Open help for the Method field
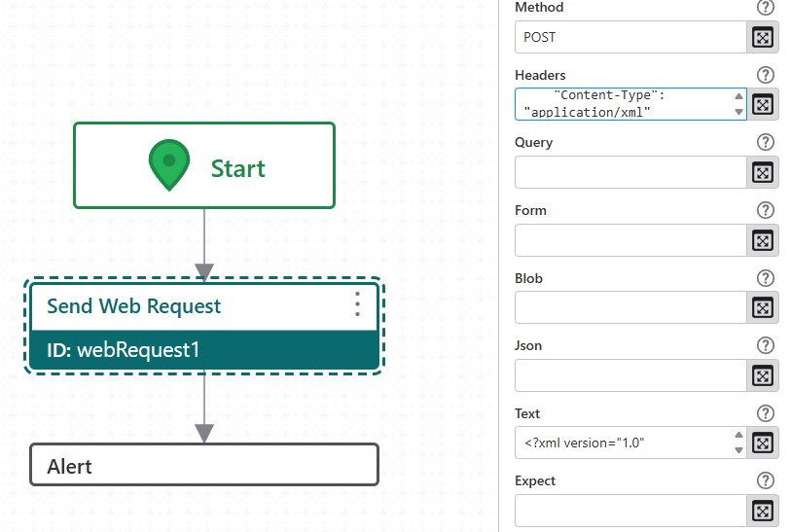Viewport: 791px width, 532px height. coord(766,7)
